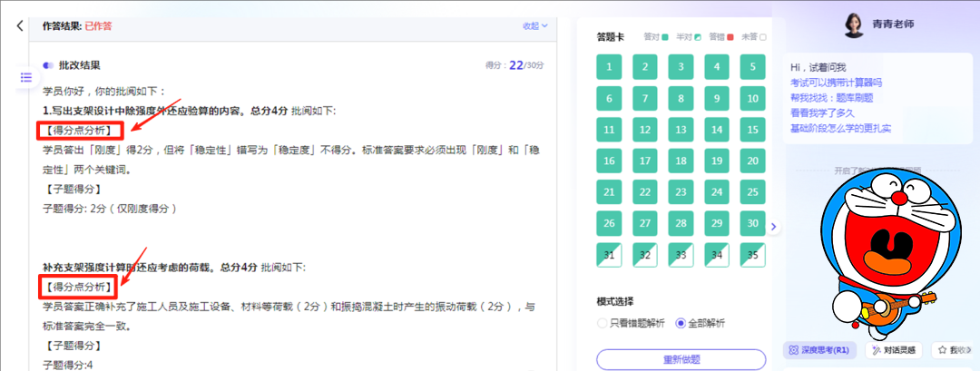Select 全部解析 radio option

[x=681, y=323]
